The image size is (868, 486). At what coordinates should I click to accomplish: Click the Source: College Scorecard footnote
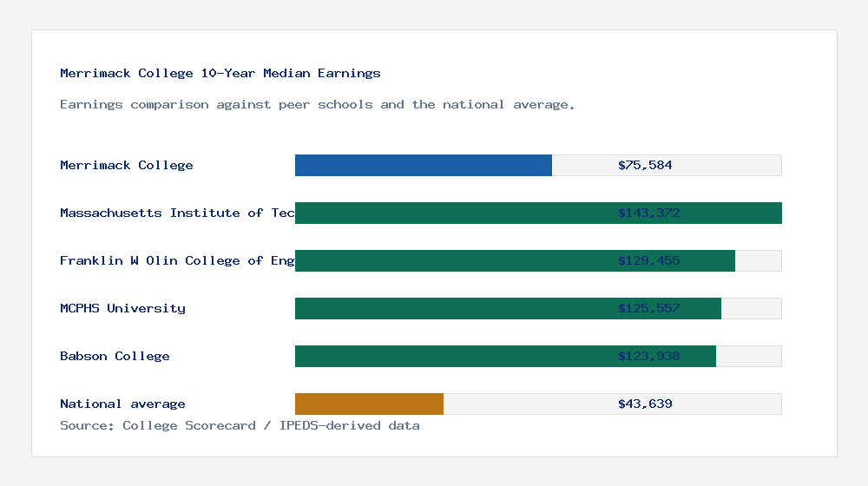pos(240,425)
